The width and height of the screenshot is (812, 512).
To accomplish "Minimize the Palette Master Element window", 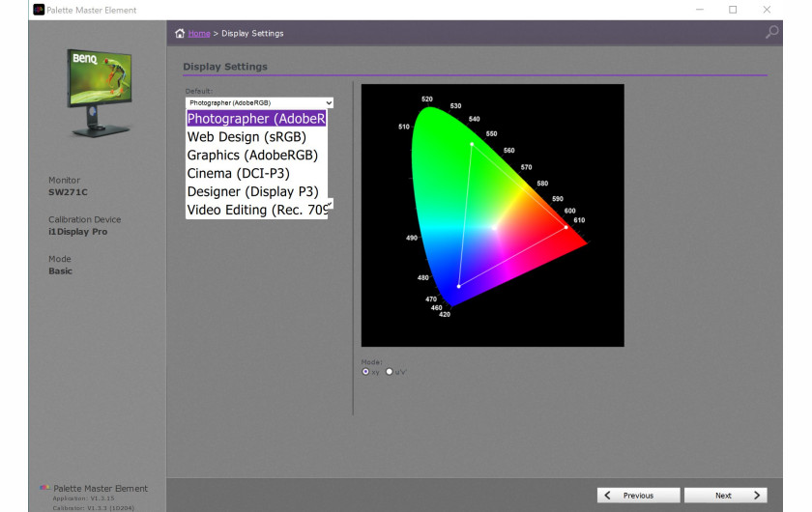I will tap(699, 10).
